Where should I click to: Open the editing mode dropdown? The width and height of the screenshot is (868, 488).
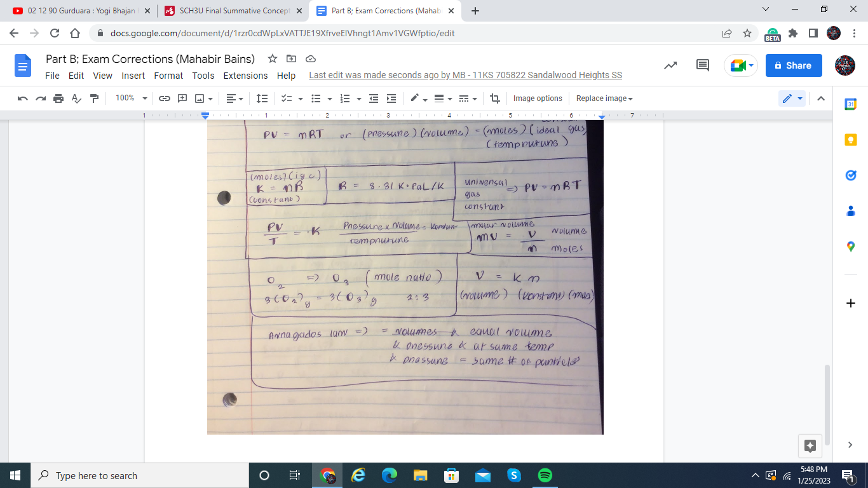click(793, 98)
